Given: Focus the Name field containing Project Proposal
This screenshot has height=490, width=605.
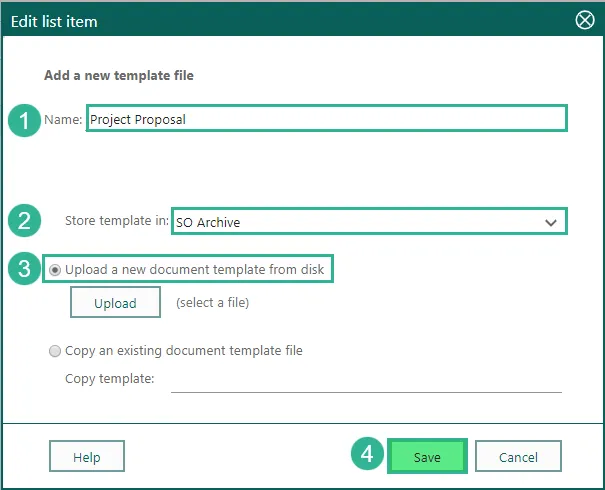Looking at the screenshot, I should tap(326, 119).
